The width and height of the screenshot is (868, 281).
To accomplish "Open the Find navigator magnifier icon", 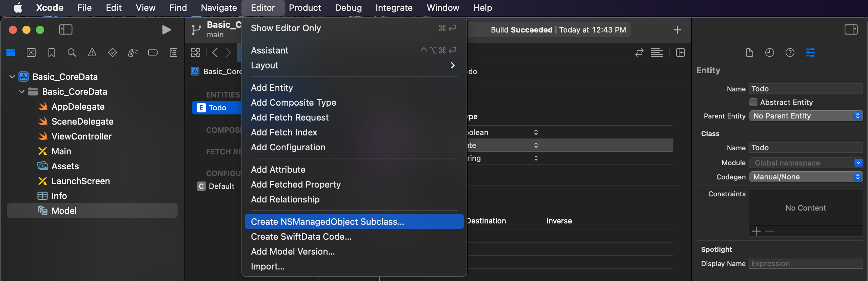I will click(x=72, y=52).
